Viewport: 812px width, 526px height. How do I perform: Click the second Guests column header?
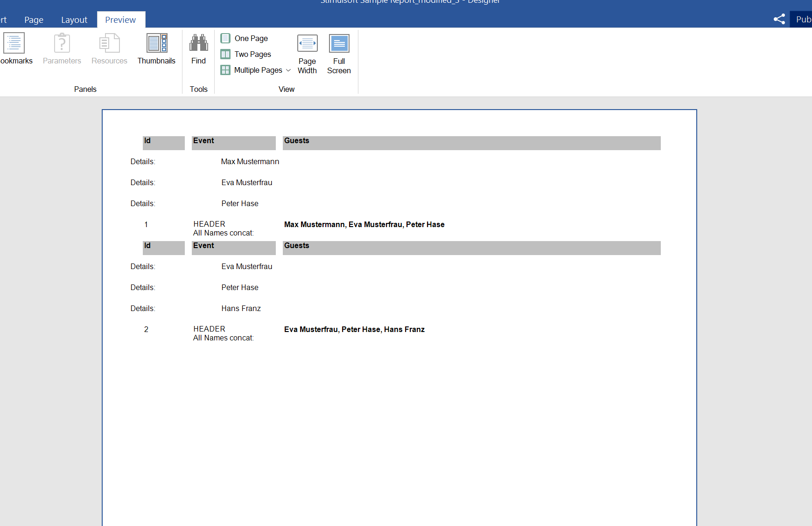click(472, 248)
